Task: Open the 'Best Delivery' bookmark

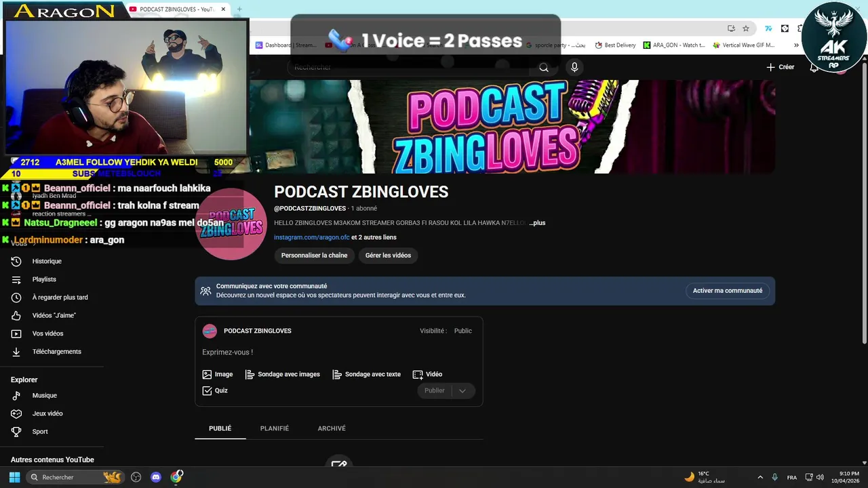Action: pyautogui.click(x=615, y=45)
